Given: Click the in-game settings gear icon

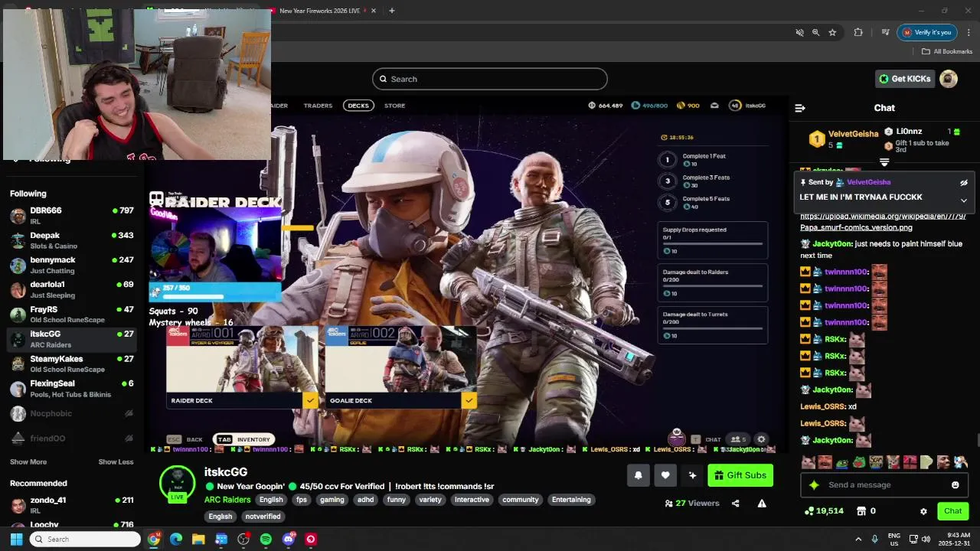Looking at the screenshot, I should coord(761,439).
